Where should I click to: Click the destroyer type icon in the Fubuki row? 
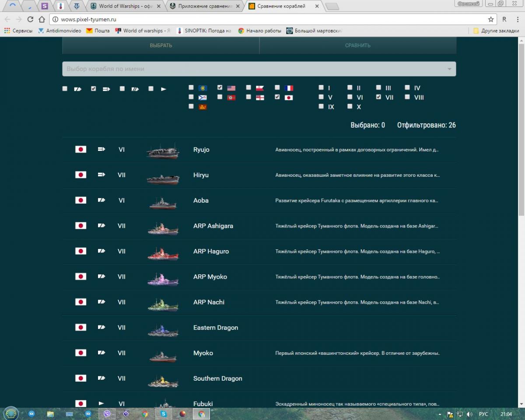101,403
